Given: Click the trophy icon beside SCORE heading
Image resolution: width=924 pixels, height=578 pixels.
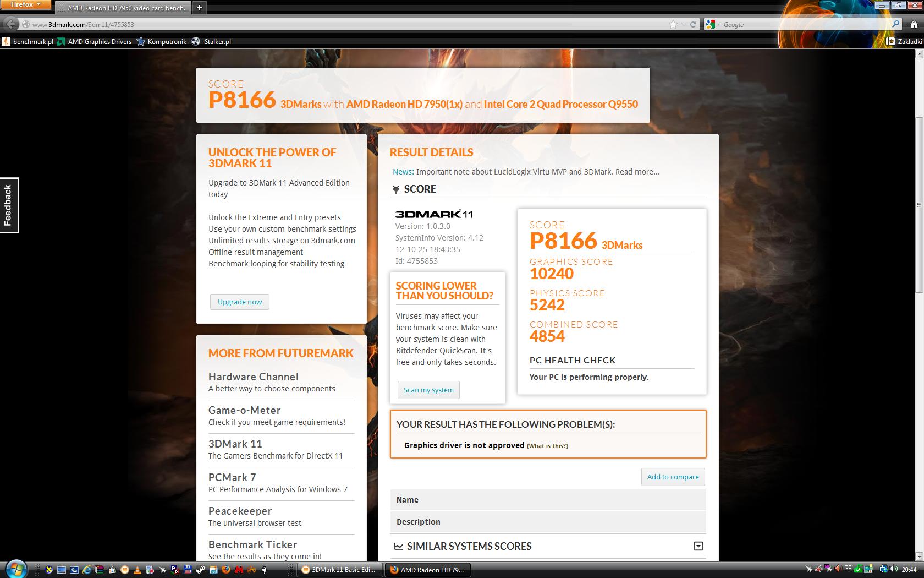Looking at the screenshot, I should coord(395,189).
